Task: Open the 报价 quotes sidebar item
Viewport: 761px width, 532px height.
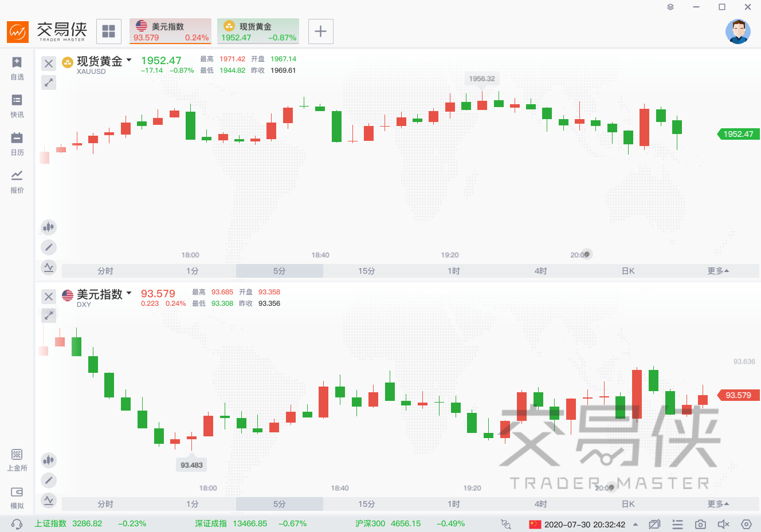Action: click(x=17, y=182)
